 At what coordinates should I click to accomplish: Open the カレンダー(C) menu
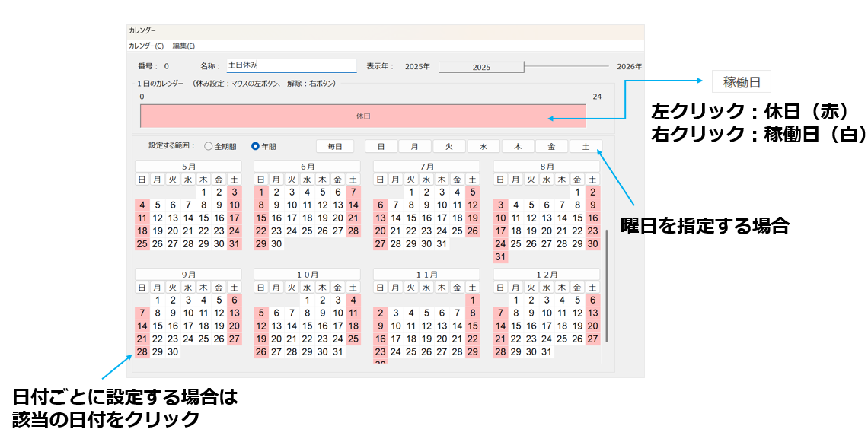[x=145, y=46]
